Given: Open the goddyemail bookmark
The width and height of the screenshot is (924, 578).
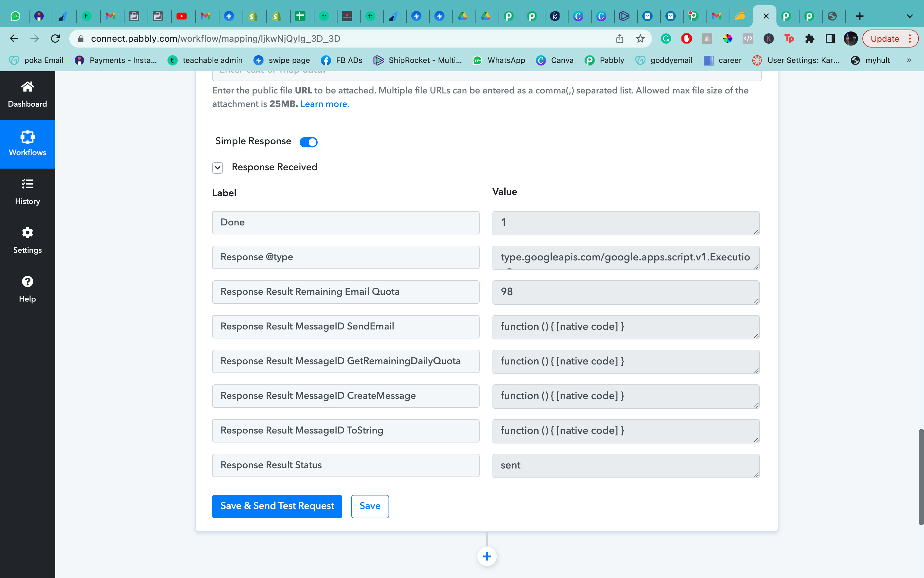Looking at the screenshot, I should click(x=664, y=60).
